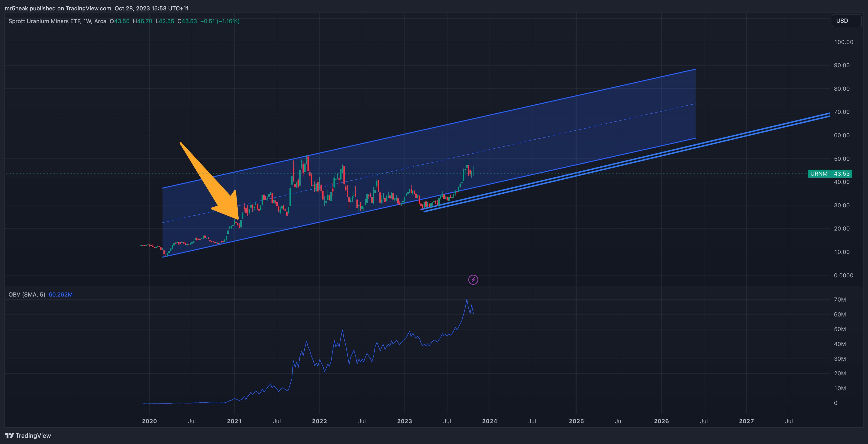Click the 20.00 price axis label
Viewport: 868px width, 444px height.
[842, 229]
